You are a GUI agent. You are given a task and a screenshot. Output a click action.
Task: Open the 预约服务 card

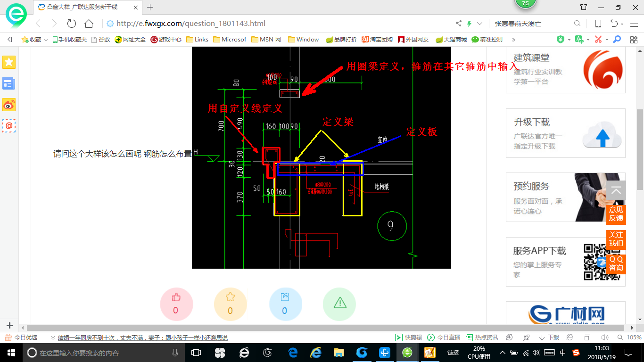pyautogui.click(x=566, y=197)
